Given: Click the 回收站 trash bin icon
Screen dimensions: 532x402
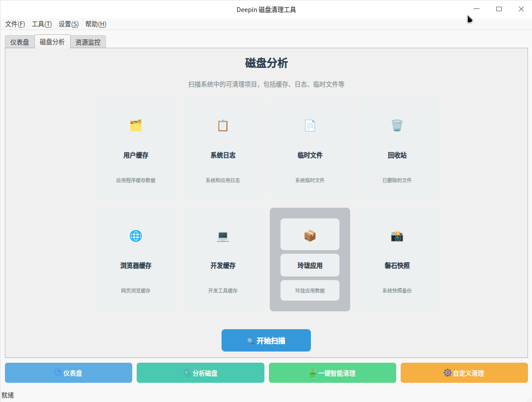Looking at the screenshot, I should click(x=397, y=126).
